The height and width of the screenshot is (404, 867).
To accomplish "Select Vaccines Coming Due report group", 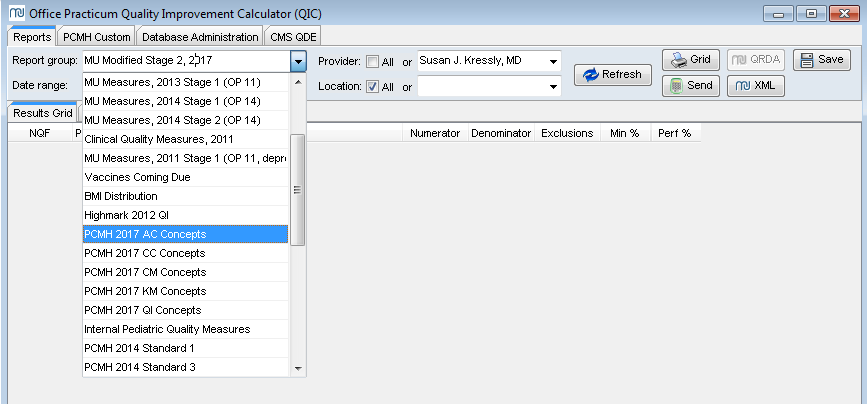I will (186, 177).
